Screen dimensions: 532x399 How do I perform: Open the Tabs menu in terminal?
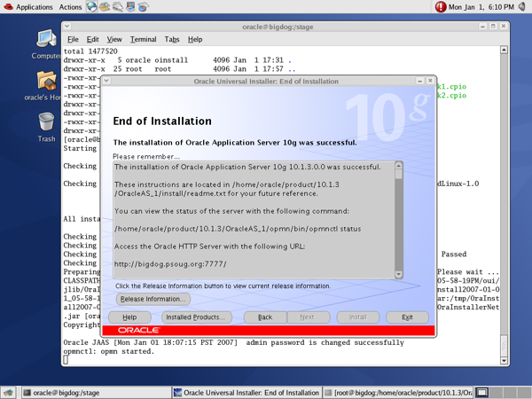pyautogui.click(x=172, y=39)
